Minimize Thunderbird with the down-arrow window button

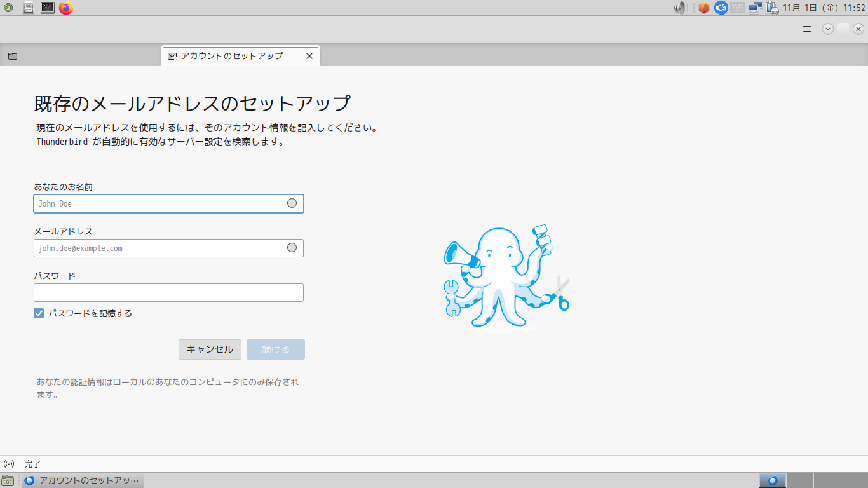coord(828,29)
